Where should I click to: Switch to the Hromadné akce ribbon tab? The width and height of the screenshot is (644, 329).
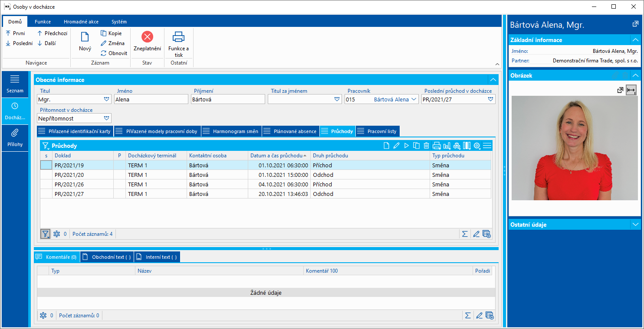click(x=81, y=22)
